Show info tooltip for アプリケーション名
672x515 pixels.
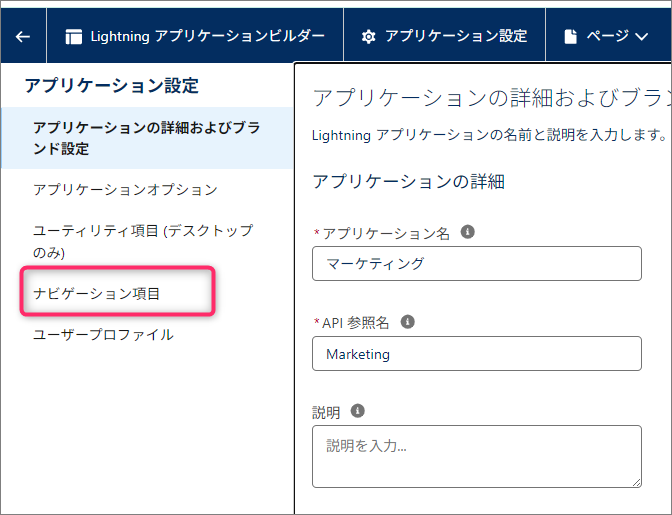(x=467, y=232)
